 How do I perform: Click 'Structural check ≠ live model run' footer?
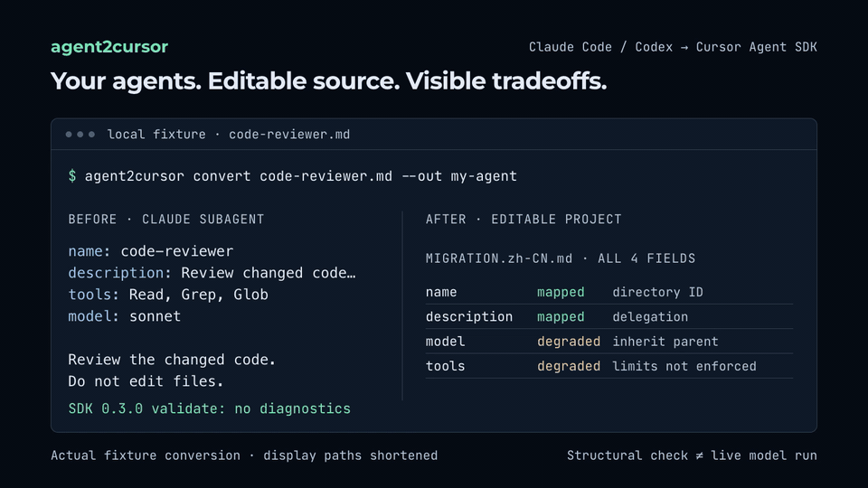(x=692, y=455)
